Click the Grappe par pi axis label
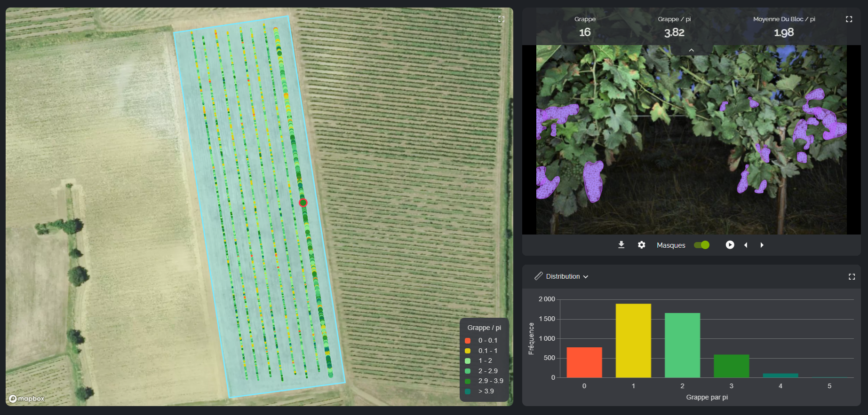 point(707,397)
